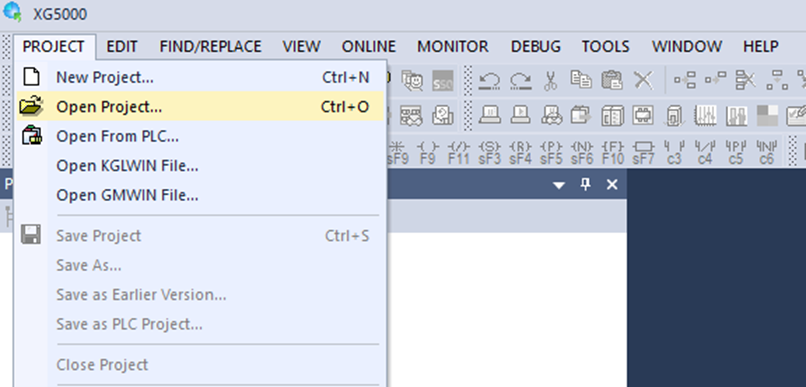Insert set coil sF3 symbol
806x387 pixels.
489,153
